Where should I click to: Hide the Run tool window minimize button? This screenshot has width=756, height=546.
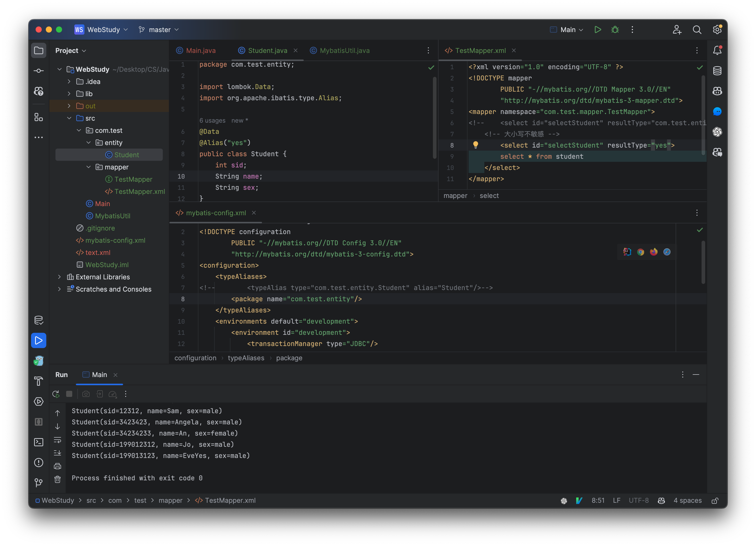tap(696, 375)
